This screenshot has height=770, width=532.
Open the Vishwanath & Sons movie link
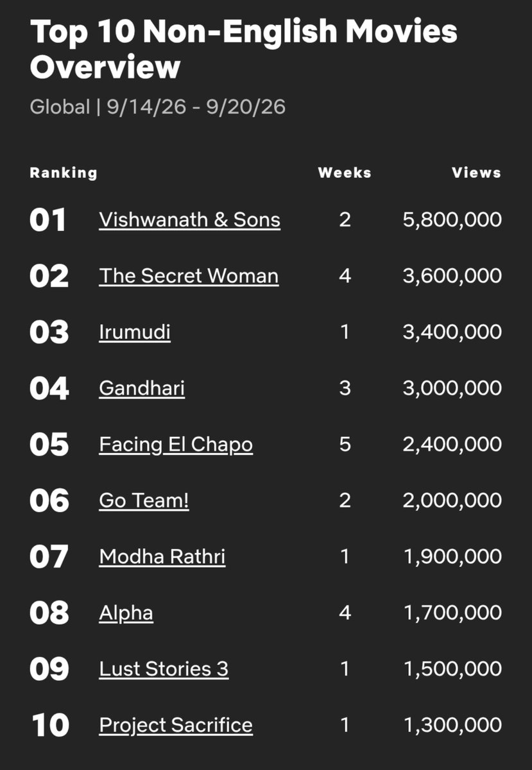click(x=189, y=219)
